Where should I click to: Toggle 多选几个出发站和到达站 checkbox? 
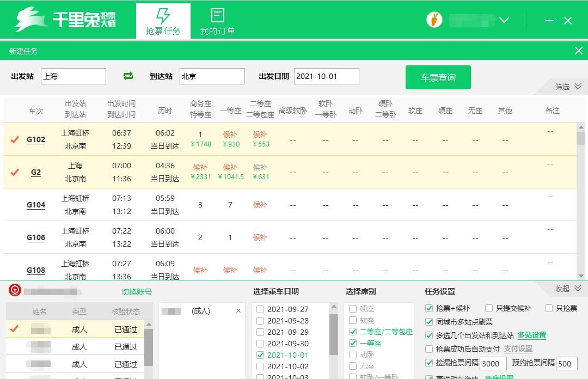(429, 335)
